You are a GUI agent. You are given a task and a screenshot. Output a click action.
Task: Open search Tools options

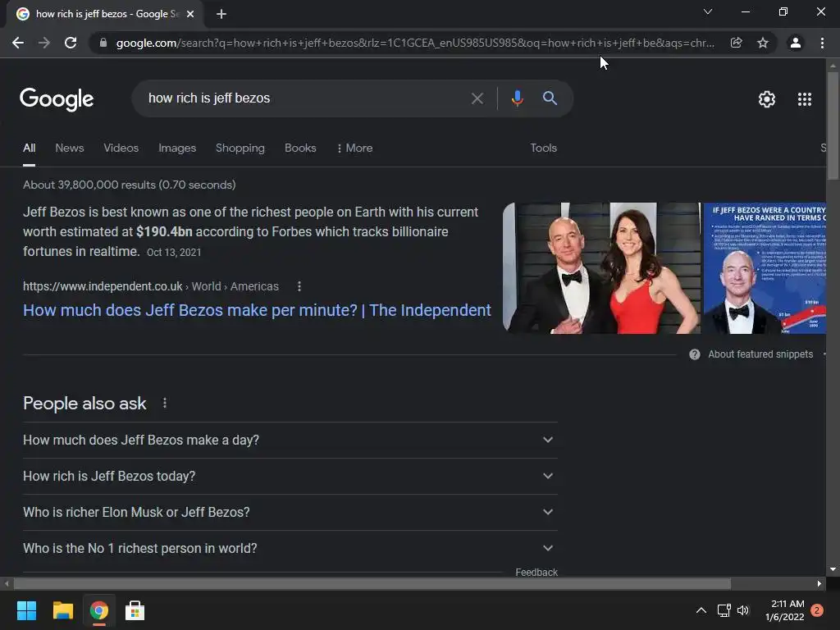click(x=543, y=148)
